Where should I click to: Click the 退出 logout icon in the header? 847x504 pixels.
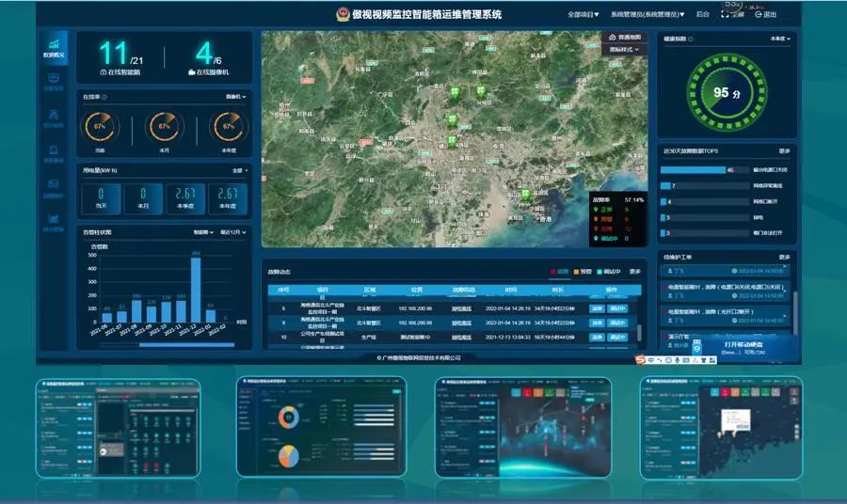pyautogui.click(x=759, y=14)
